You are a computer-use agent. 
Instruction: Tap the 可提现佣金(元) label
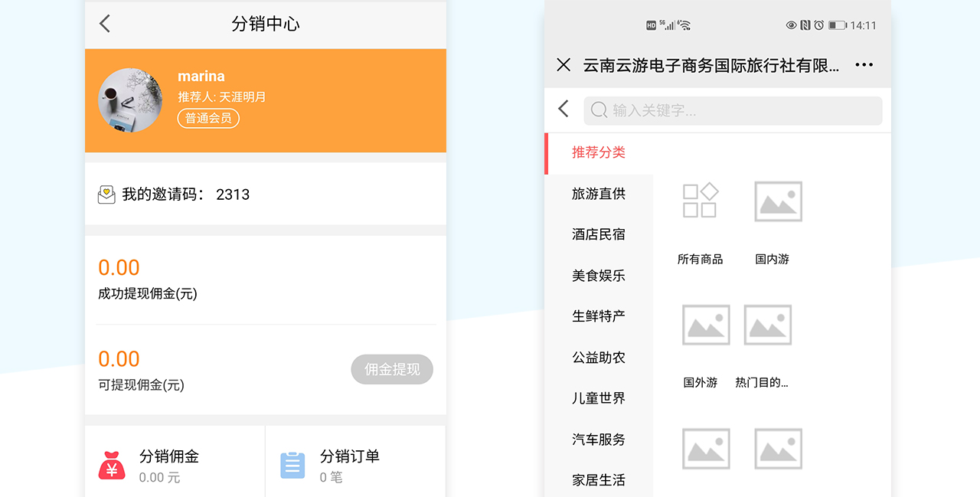[141, 385]
